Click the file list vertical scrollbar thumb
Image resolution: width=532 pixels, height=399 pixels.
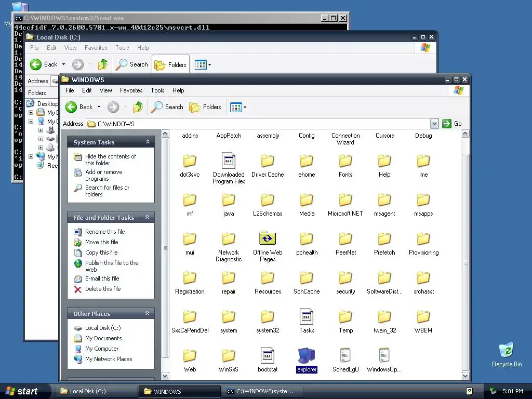(465, 262)
